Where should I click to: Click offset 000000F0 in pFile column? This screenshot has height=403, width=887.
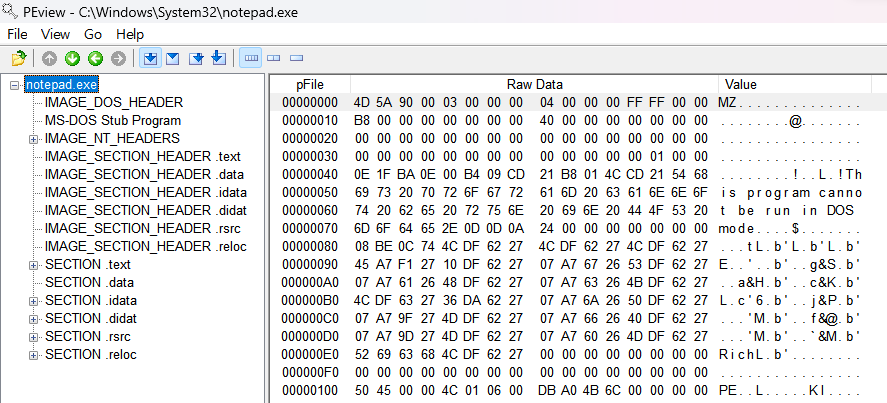click(310, 372)
